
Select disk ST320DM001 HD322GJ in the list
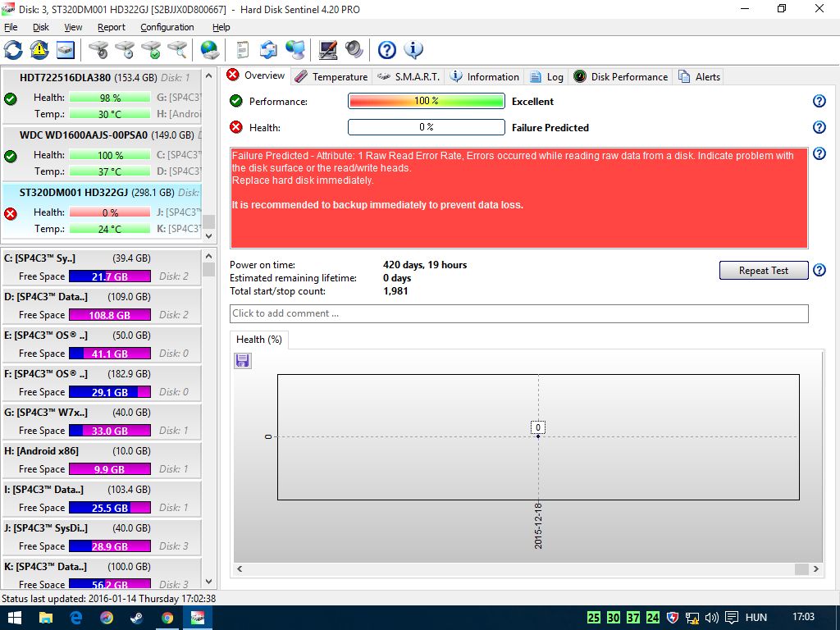(x=102, y=210)
